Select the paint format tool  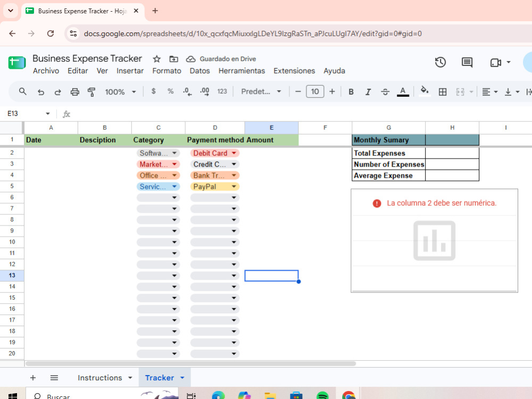coord(92,92)
